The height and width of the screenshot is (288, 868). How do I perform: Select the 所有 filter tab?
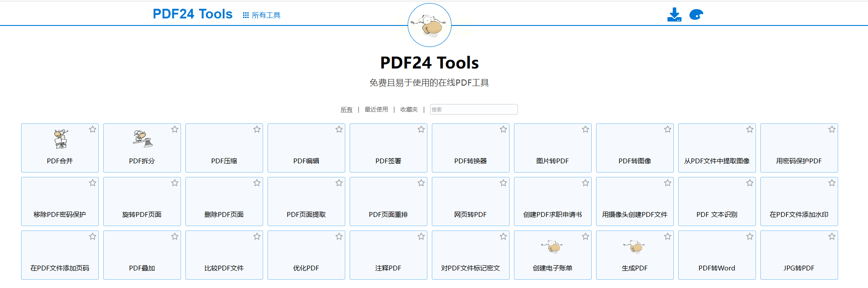(x=347, y=109)
